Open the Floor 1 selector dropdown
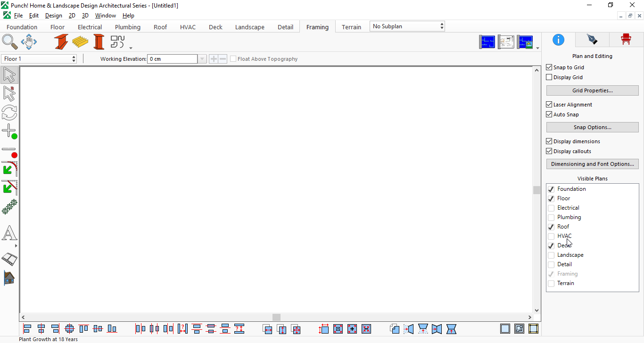 coord(39,59)
